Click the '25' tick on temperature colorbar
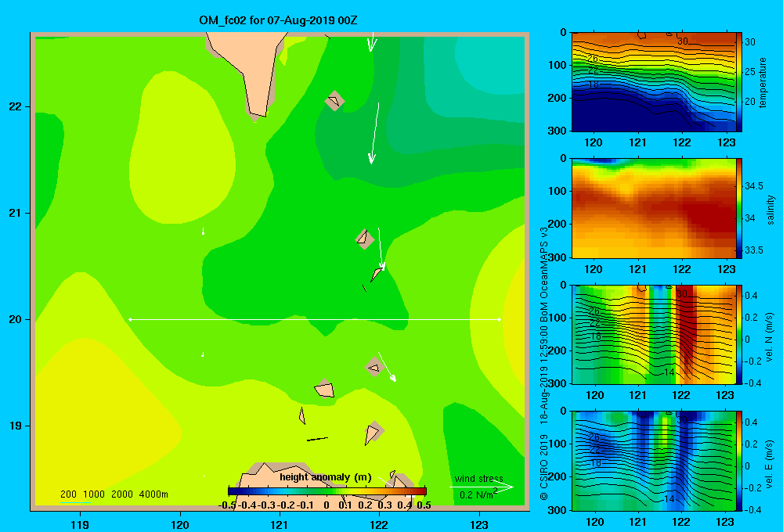Image resolution: width=783 pixels, height=532 pixels. 750,72
